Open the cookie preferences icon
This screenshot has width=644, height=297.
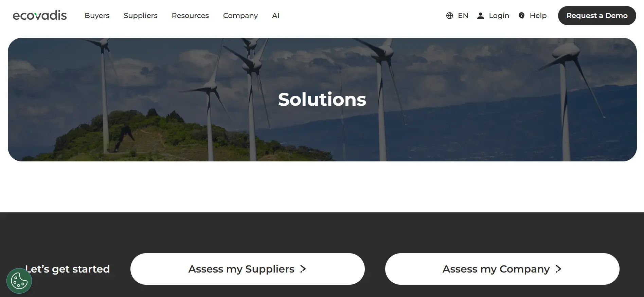(x=19, y=281)
